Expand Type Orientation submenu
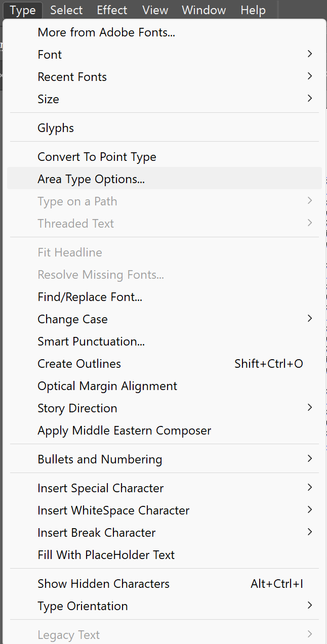 click(x=83, y=606)
